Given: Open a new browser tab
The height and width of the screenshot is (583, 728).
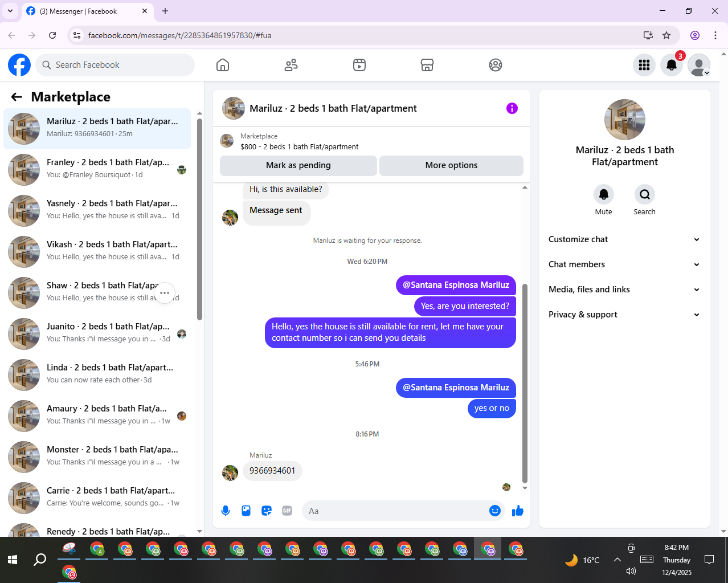Looking at the screenshot, I should pyautogui.click(x=165, y=11).
